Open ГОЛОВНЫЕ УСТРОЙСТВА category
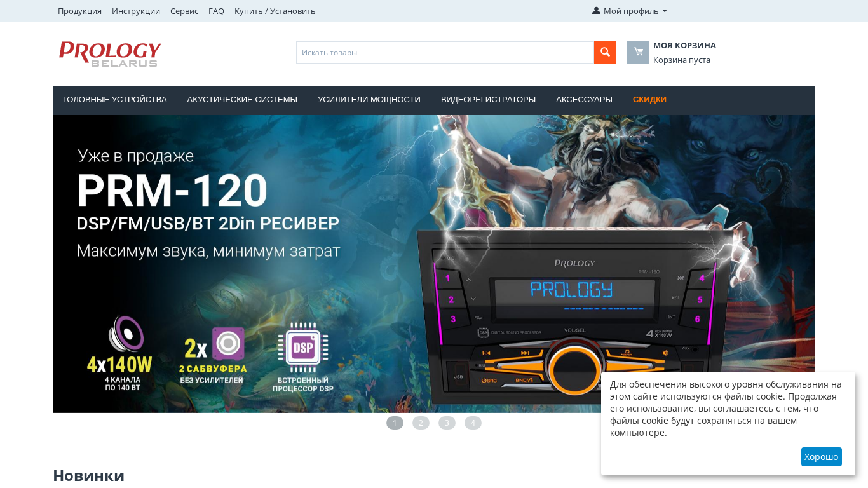868x488 pixels. point(115,100)
